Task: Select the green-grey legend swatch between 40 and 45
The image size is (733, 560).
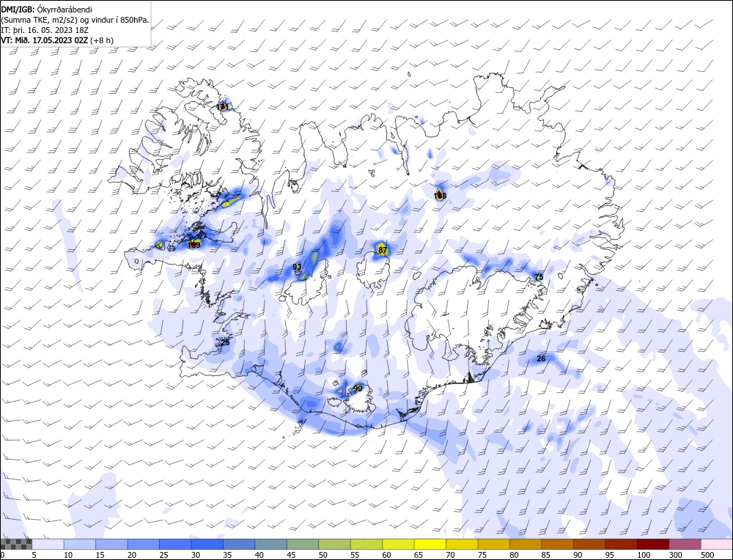Action: pos(270,544)
